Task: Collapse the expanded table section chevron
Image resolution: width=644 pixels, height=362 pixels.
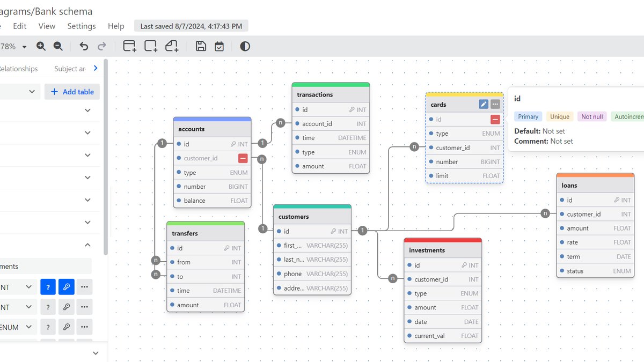Action: pos(87,245)
